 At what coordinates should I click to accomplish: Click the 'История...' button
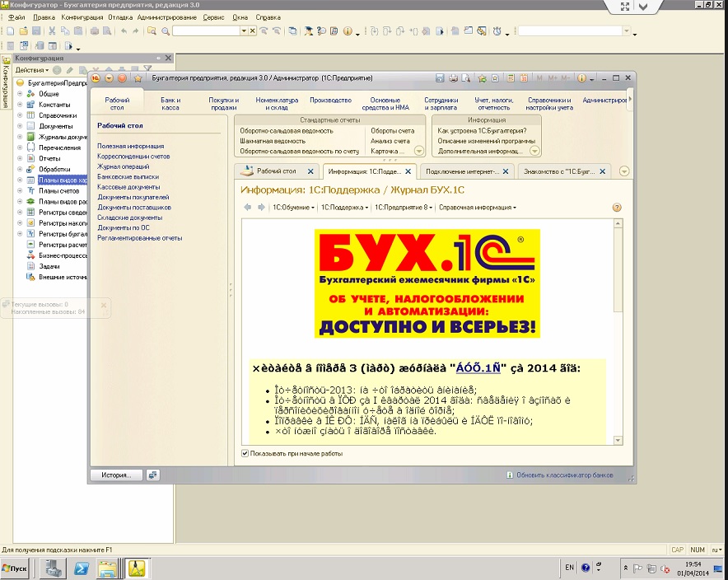click(x=117, y=475)
